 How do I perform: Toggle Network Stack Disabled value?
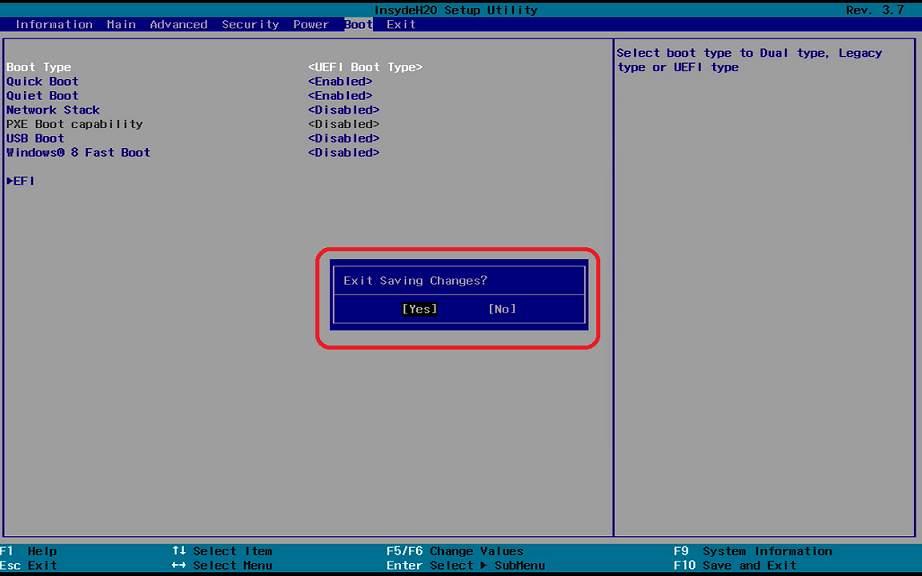343,110
